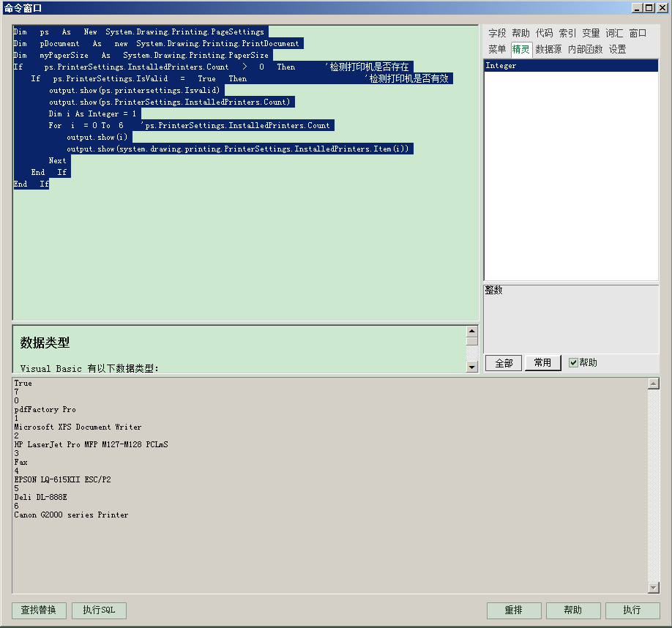Open the 窗口 tab
This screenshot has height=628, width=672.
[x=638, y=33]
